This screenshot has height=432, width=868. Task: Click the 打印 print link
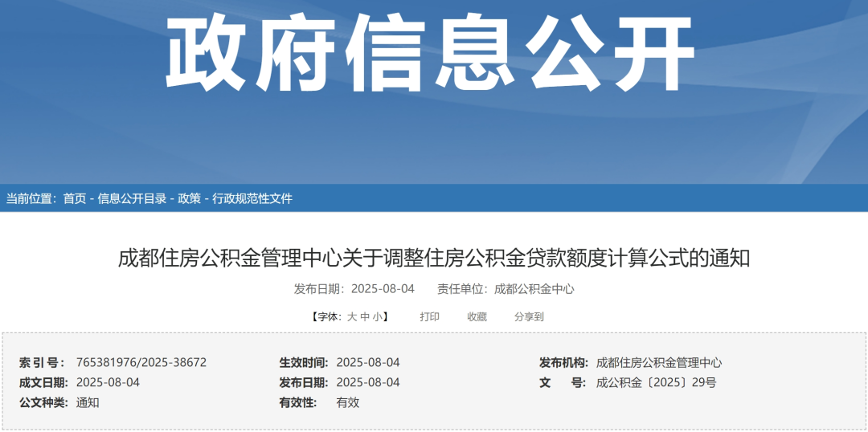[x=429, y=317]
